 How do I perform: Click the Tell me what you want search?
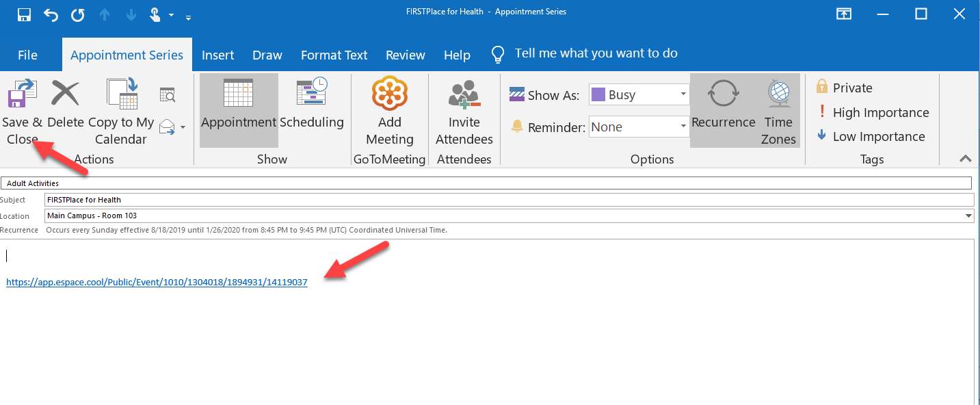[x=595, y=53]
